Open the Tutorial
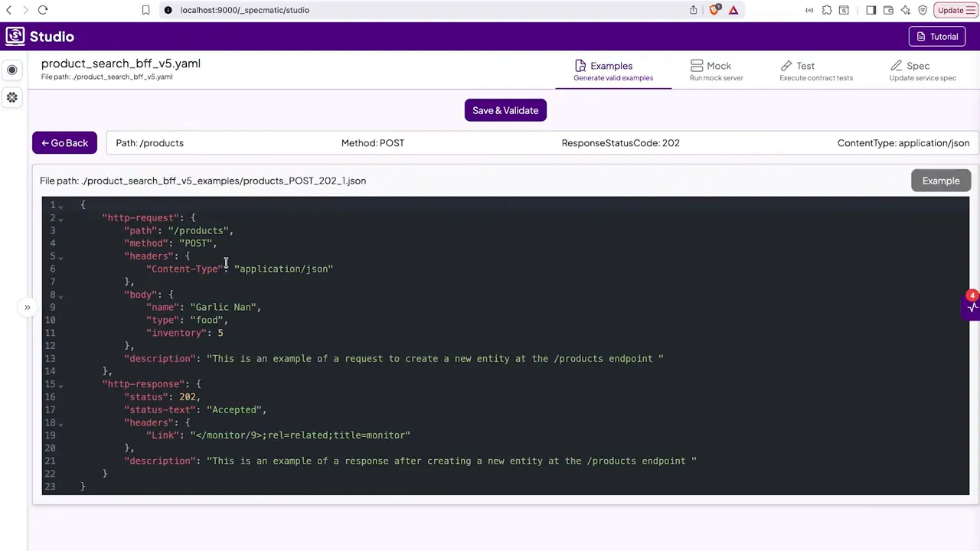Image resolution: width=980 pixels, height=551 pixels. [937, 36]
